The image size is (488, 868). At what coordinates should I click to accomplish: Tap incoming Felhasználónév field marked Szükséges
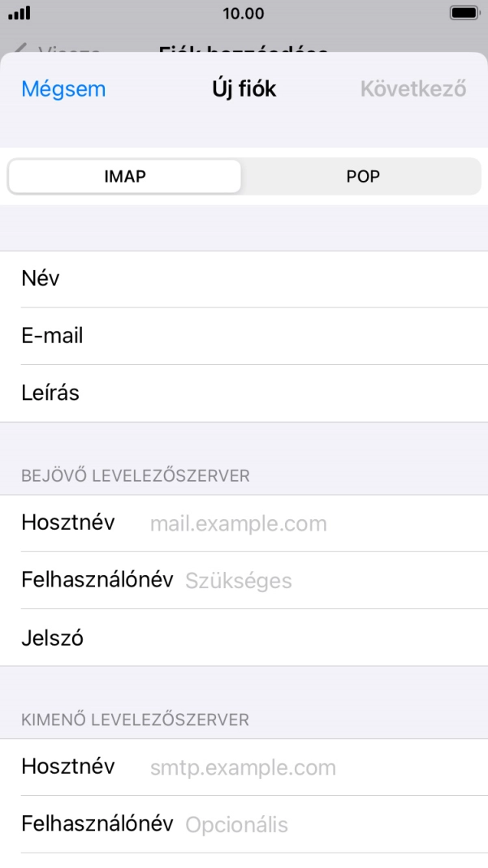(x=325, y=581)
